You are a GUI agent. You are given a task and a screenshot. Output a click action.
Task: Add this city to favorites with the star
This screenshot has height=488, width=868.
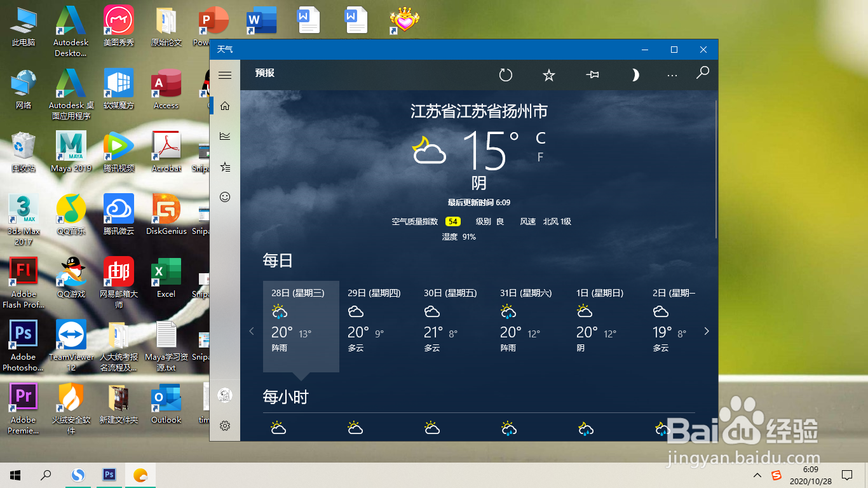(x=548, y=74)
